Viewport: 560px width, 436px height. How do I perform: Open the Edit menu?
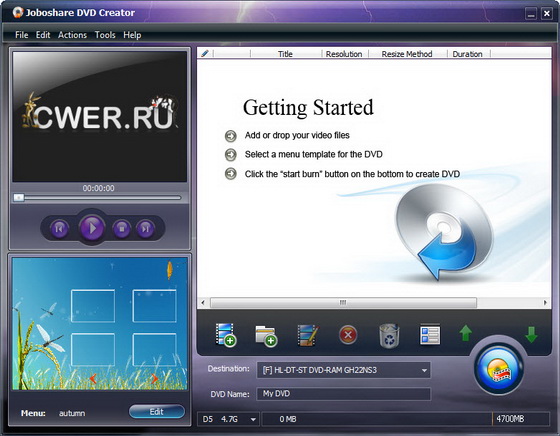[43, 35]
